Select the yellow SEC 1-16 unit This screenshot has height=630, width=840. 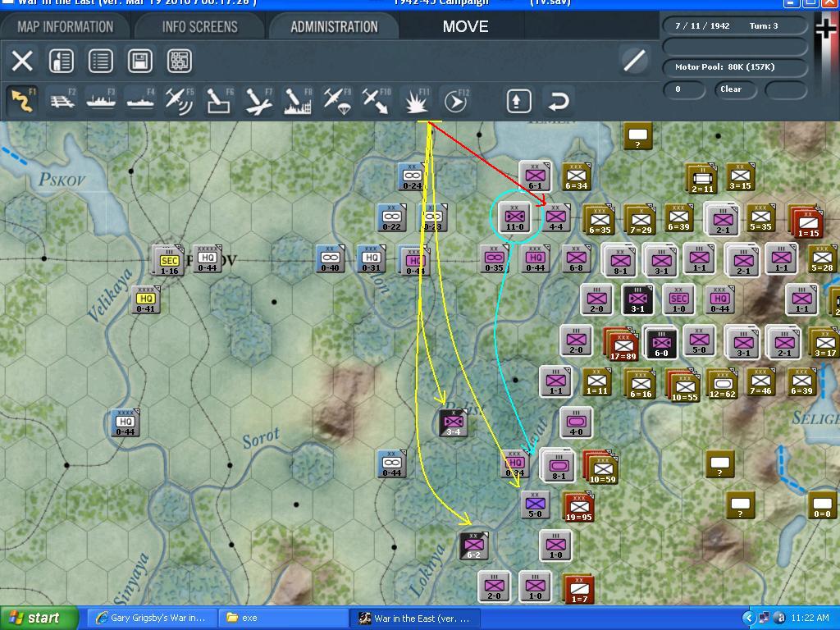click(169, 262)
